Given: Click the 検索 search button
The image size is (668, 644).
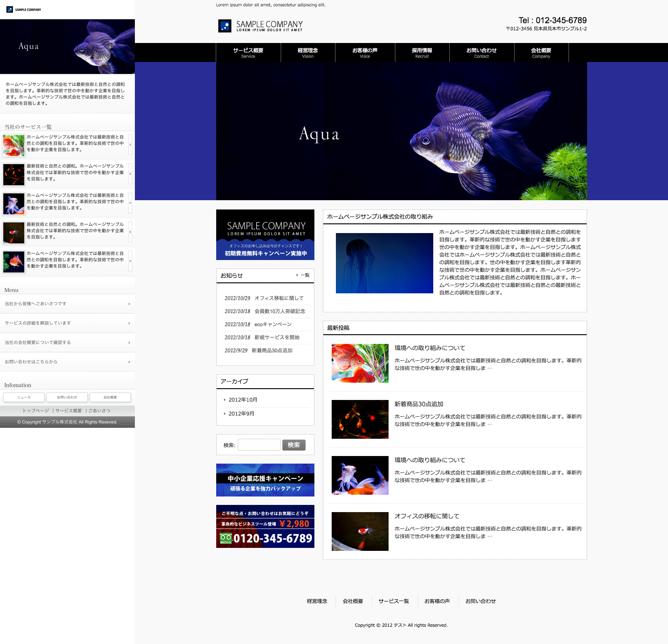Looking at the screenshot, I should pos(294,445).
